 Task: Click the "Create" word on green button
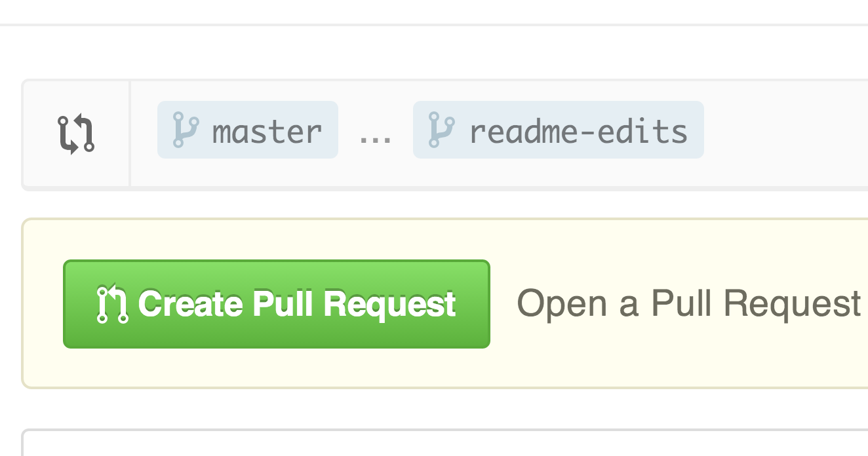click(x=191, y=304)
